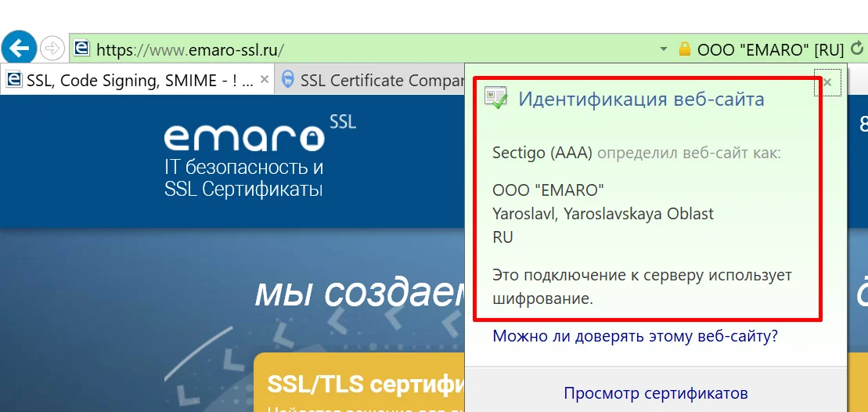
Task: Click the Это подключение к серверу text
Action: point(642,287)
